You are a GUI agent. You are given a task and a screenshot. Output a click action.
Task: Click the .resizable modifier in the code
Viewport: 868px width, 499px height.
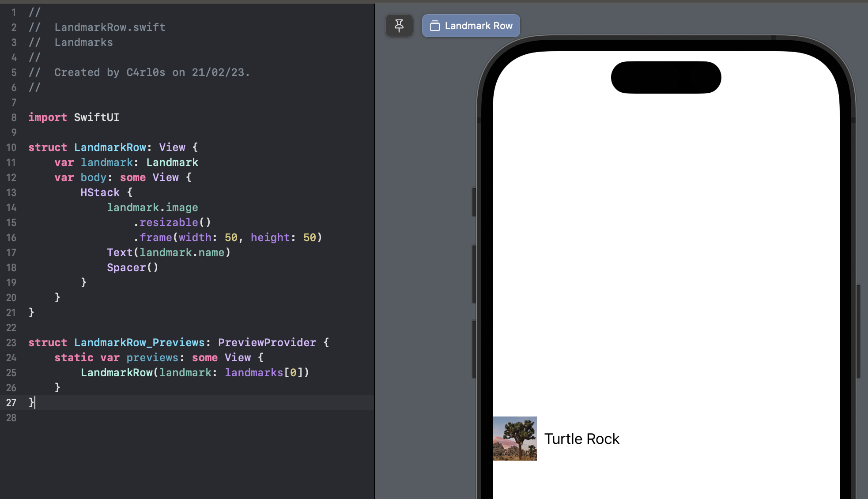(169, 223)
